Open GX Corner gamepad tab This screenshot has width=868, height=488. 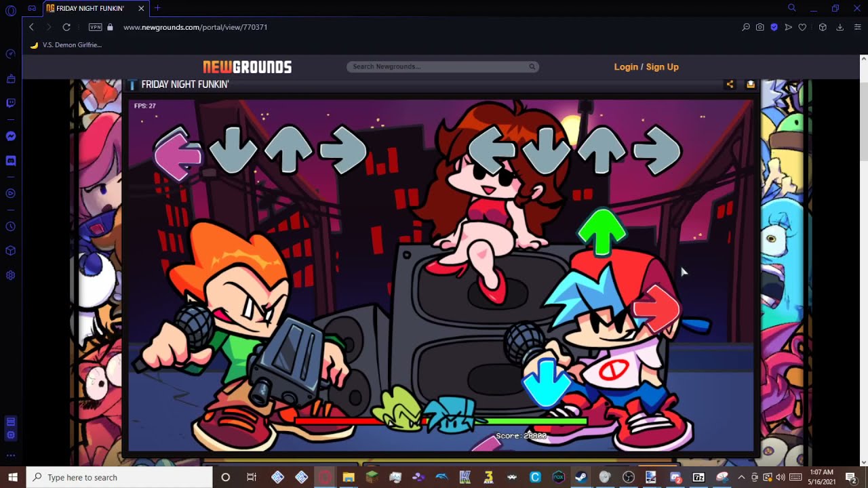coord(32,8)
